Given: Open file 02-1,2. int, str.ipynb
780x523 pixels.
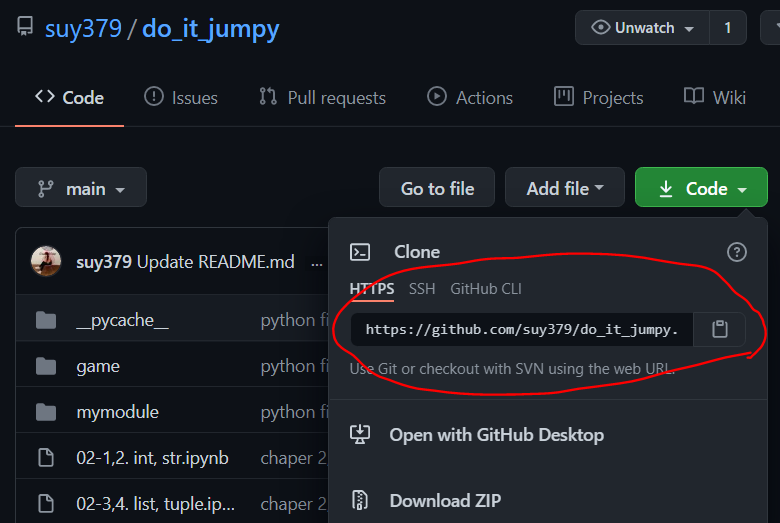Looking at the screenshot, I should click(152, 458).
